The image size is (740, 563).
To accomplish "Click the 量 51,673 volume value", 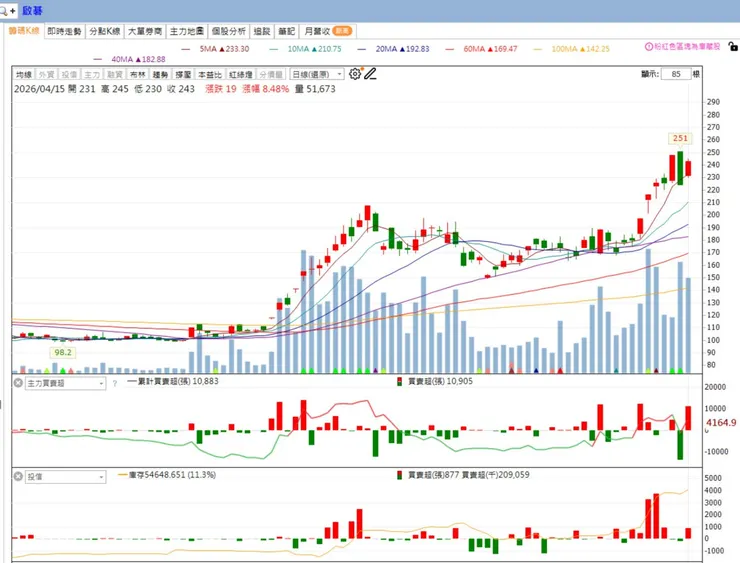I will (x=315, y=89).
